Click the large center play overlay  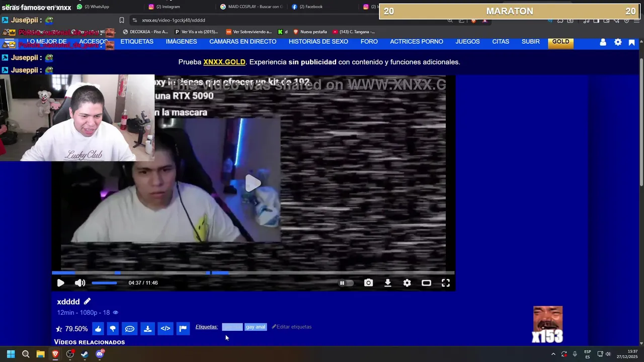(x=253, y=184)
